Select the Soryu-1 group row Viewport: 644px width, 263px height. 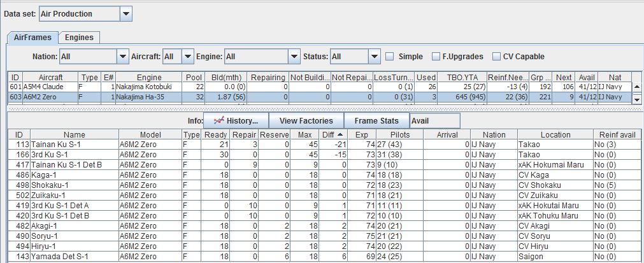point(324,236)
